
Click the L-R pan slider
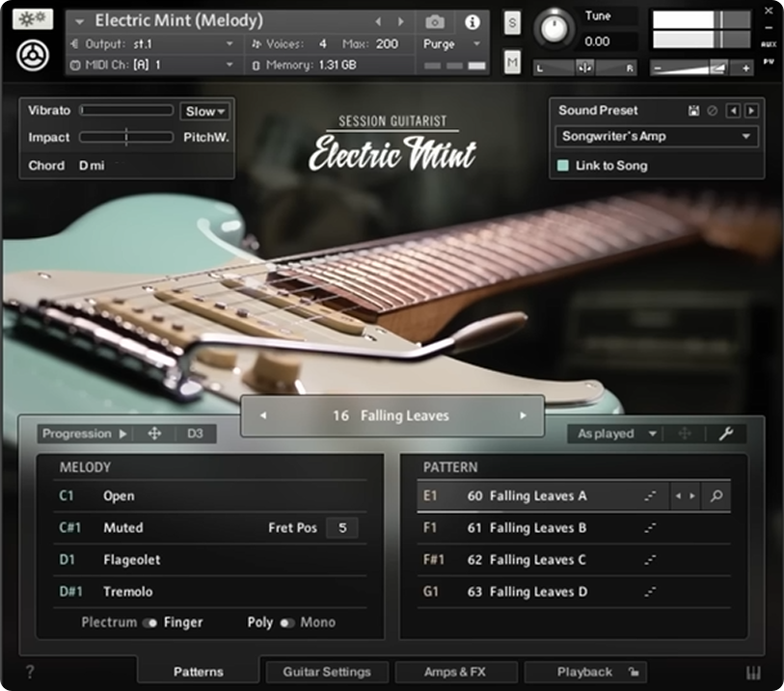coord(584,67)
